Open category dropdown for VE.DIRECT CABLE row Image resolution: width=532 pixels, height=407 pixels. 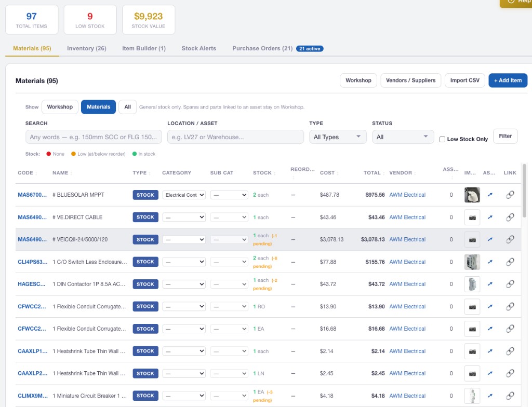tap(184, 217)
